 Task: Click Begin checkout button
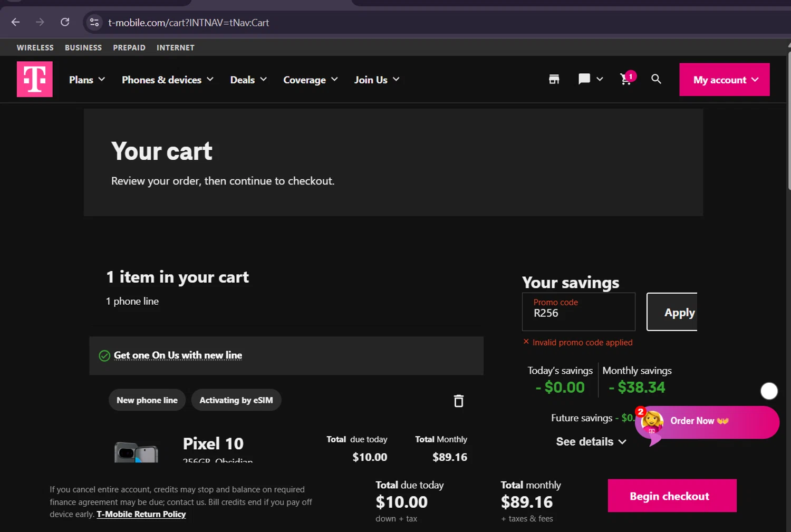(672, 496)
